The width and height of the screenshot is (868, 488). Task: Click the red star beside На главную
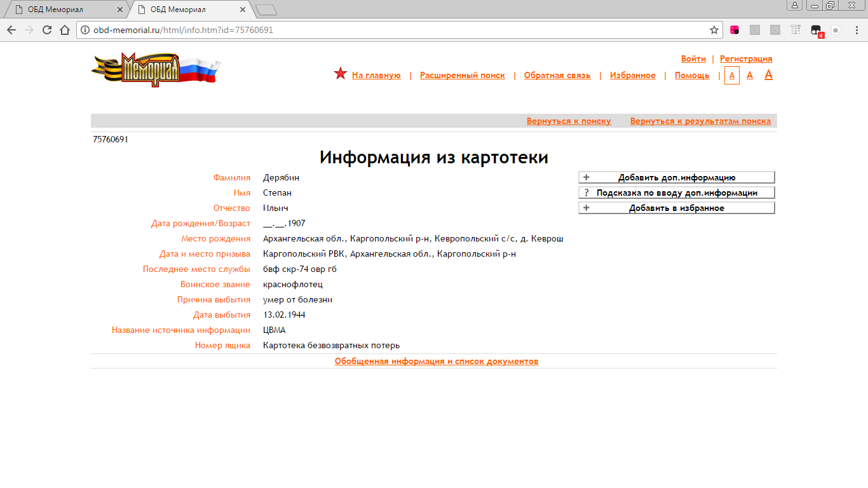pos(341,74)
